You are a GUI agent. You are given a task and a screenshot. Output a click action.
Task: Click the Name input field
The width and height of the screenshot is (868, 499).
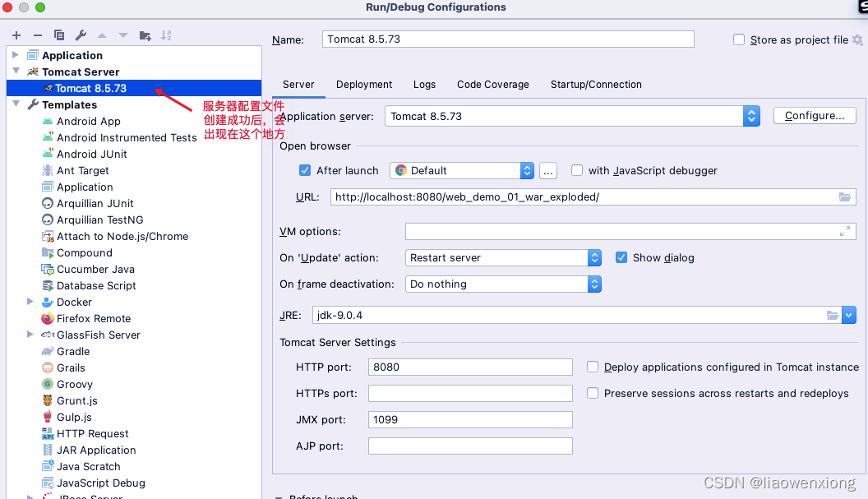(508, 39)
